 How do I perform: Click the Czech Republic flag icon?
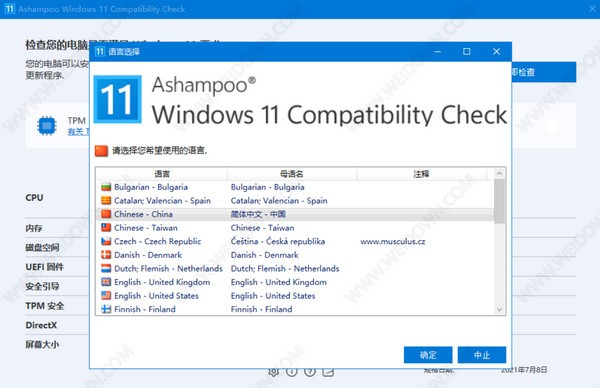[106, 241]
